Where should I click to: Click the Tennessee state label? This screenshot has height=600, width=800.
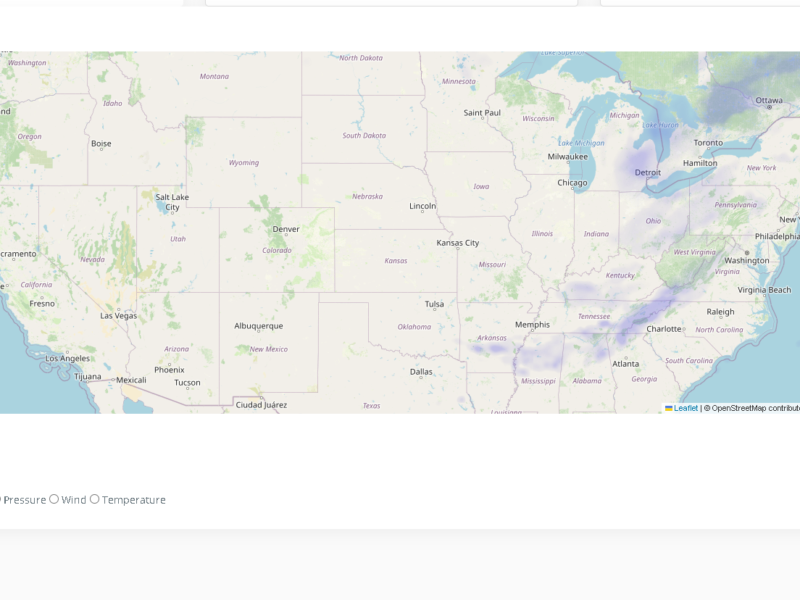(x=594, y=316)
